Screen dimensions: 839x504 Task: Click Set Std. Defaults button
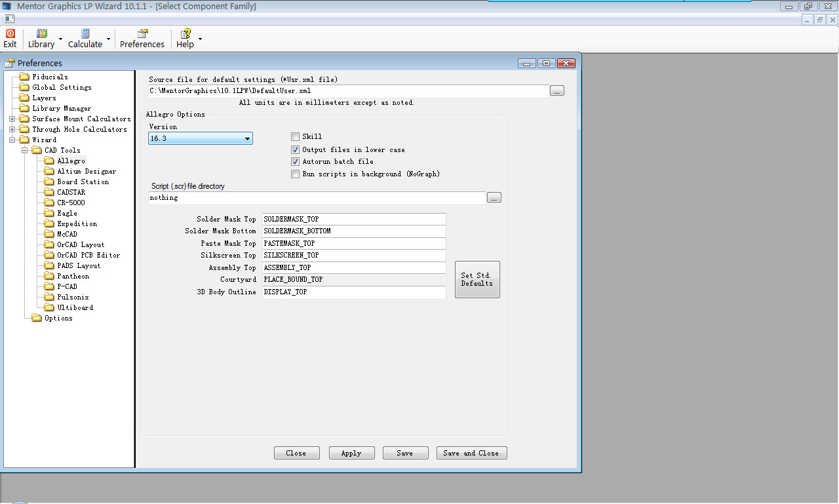tap(477, 279)
